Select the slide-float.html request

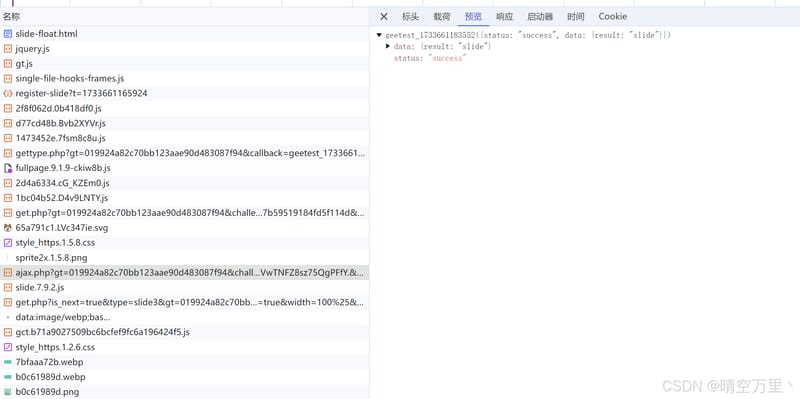point(185,34)
